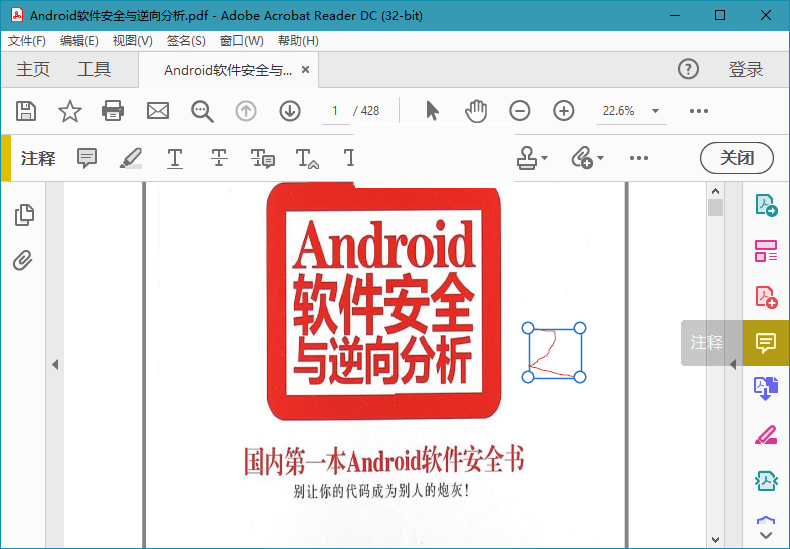The height and width of the screenshot is (549, 790).
Task: Open the attachments paperclip panel
Action: (24, 261)
